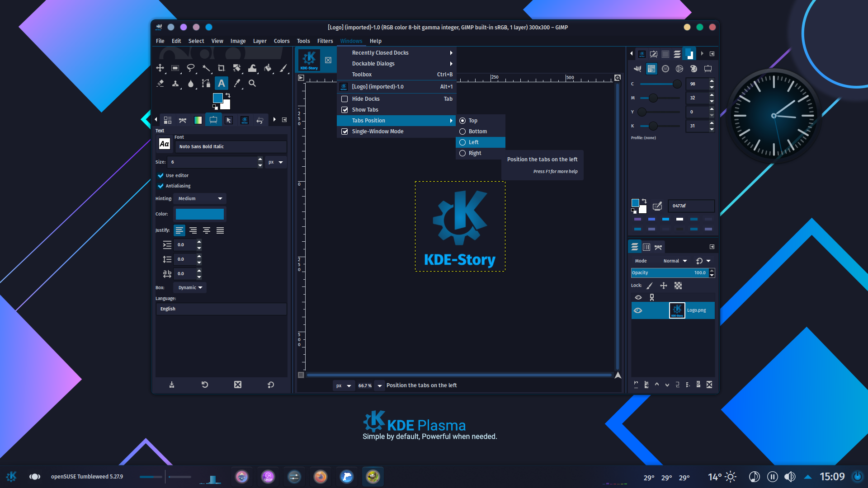Choose the Bottom tabs position radio

tap(462, 131)
